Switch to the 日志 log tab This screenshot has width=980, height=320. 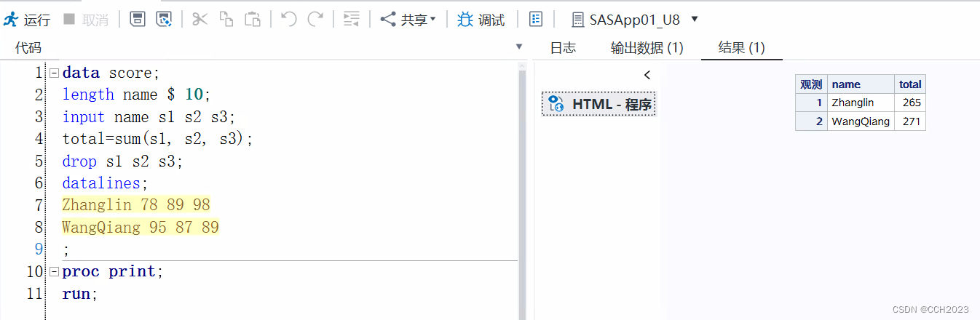click(563, 48)
